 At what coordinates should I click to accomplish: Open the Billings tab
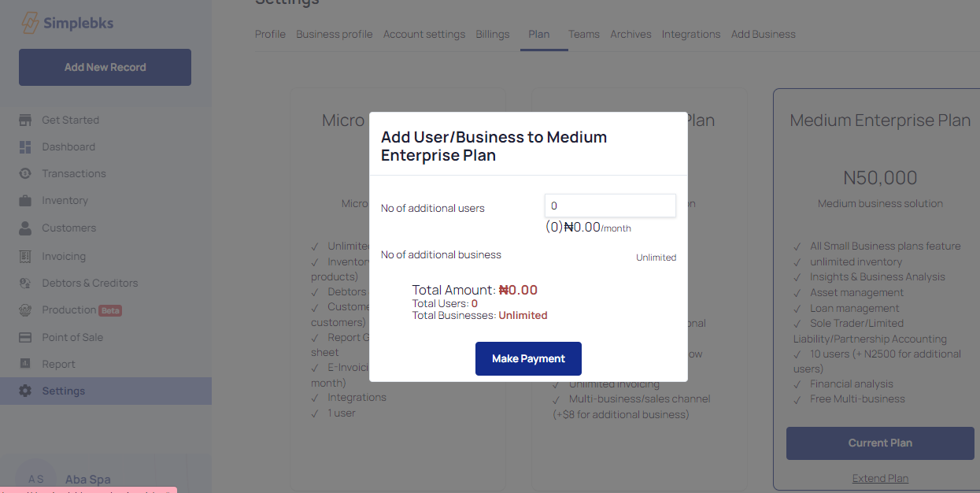click(x=492, y=35)
